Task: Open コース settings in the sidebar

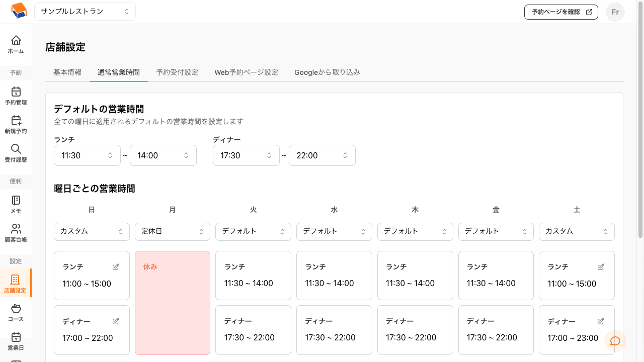Action: [x=16, y=313]
